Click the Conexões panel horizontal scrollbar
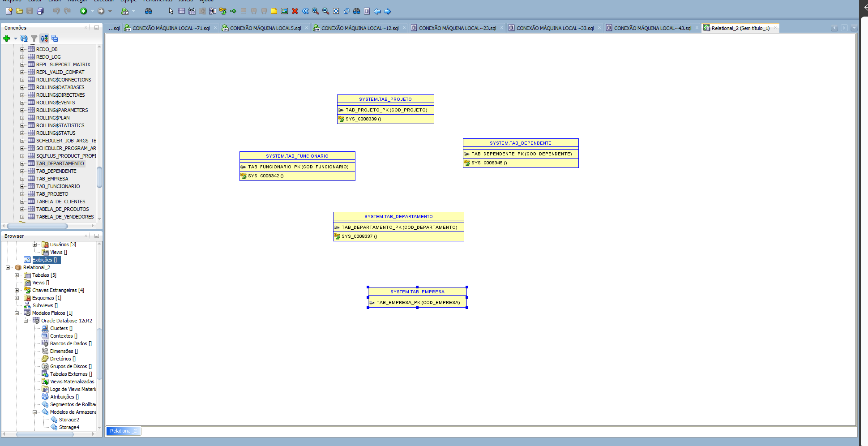The height and width of the screenshot is (446, 868). [x=37, y=226]
